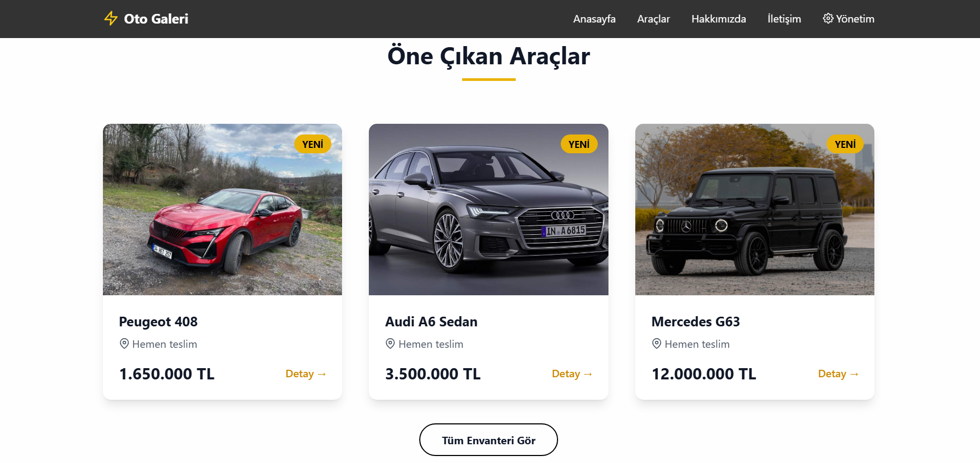Open the Araçlar menu item
The height and width of the screenshot is (463, 980).
pyautogui.click(x=654, y=19)
